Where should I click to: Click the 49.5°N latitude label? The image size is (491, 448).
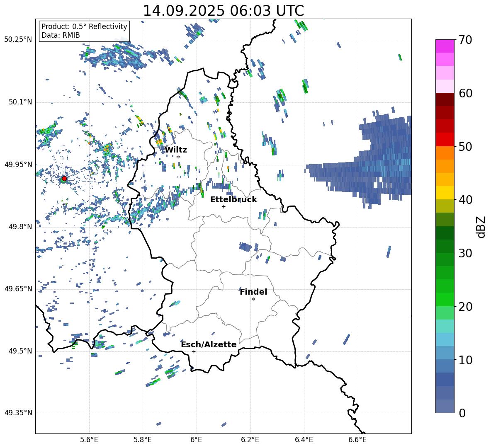[x=20, y=351]
